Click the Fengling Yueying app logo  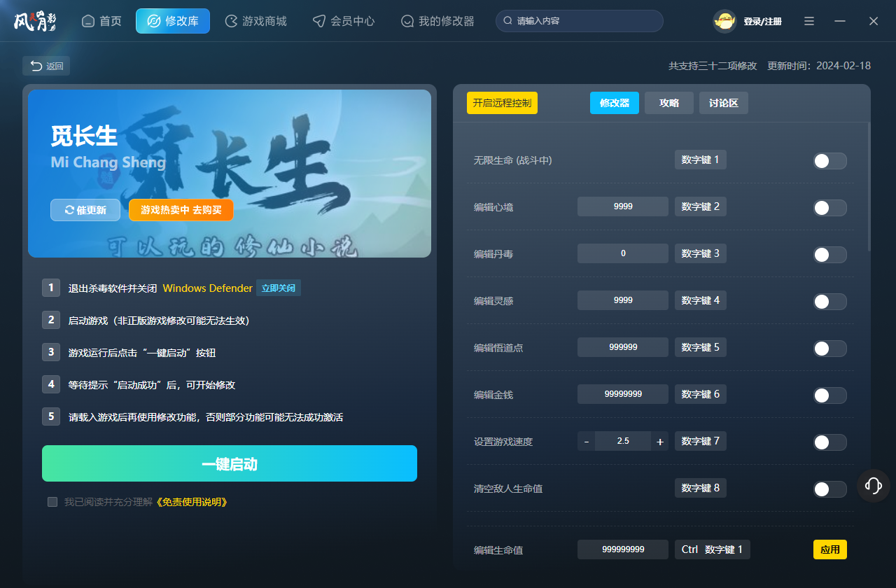[x=35, y=21]
